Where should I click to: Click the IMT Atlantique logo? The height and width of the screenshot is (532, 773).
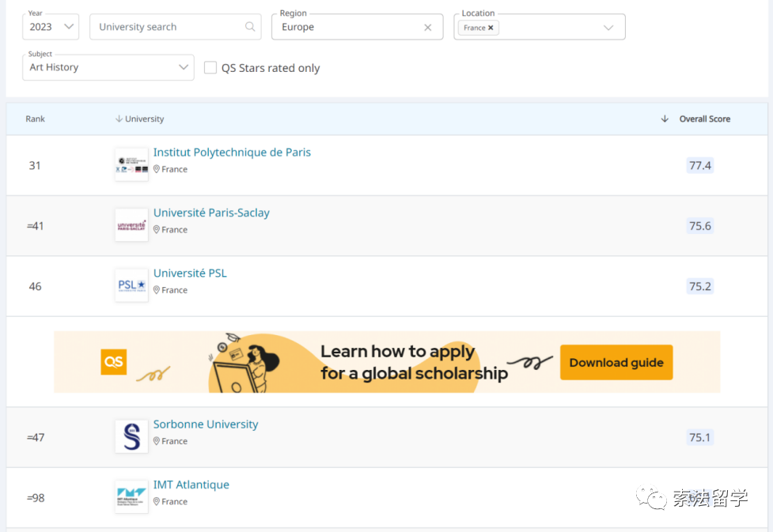[131, 497]
